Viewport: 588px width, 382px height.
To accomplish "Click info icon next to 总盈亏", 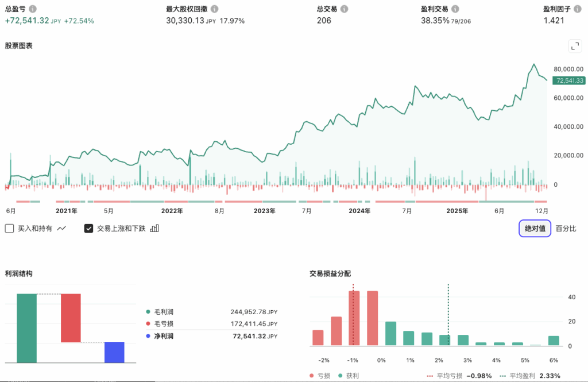I will click(33, 9).
